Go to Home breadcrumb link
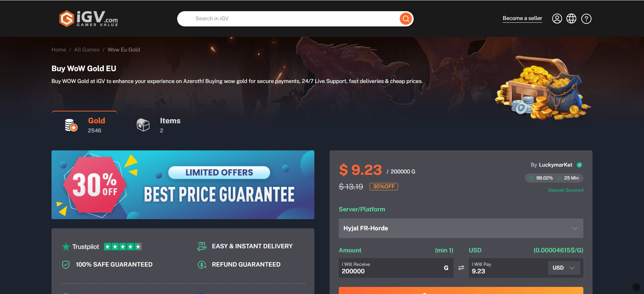Viewport: 644px width, 294px height. [x=59, y=49]
